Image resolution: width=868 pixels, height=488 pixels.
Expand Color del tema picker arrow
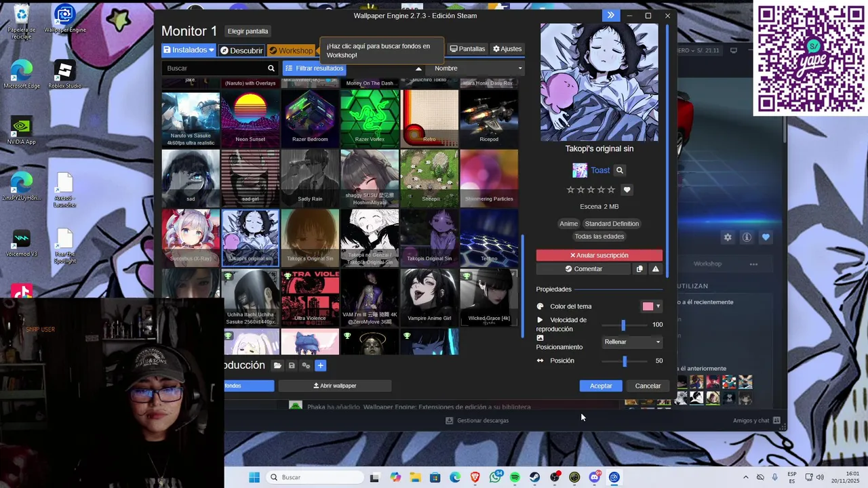[658, 306]
